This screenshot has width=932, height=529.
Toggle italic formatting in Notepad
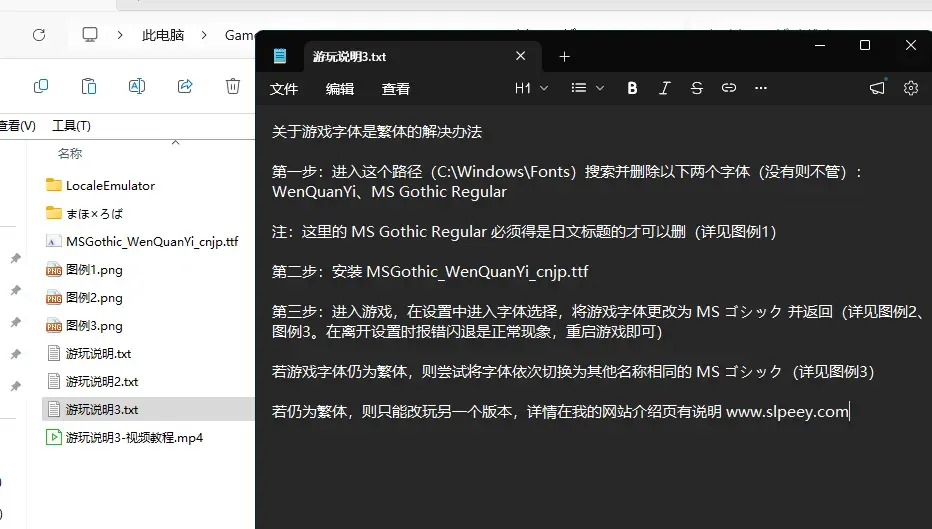(x=665, y=89)
